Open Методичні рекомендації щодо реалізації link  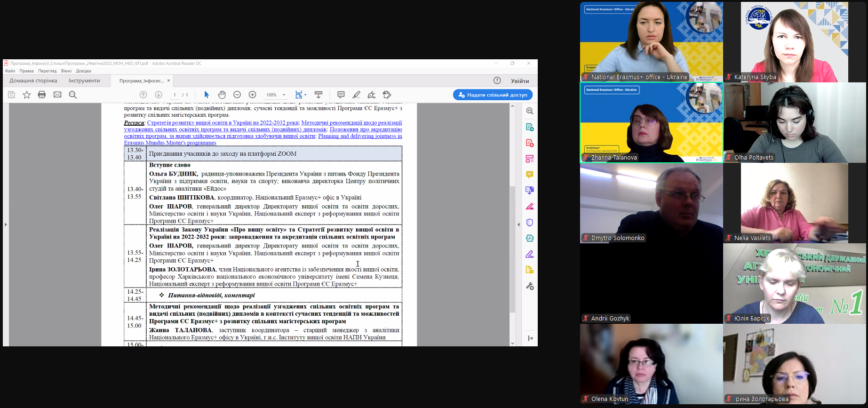point(351,123)
